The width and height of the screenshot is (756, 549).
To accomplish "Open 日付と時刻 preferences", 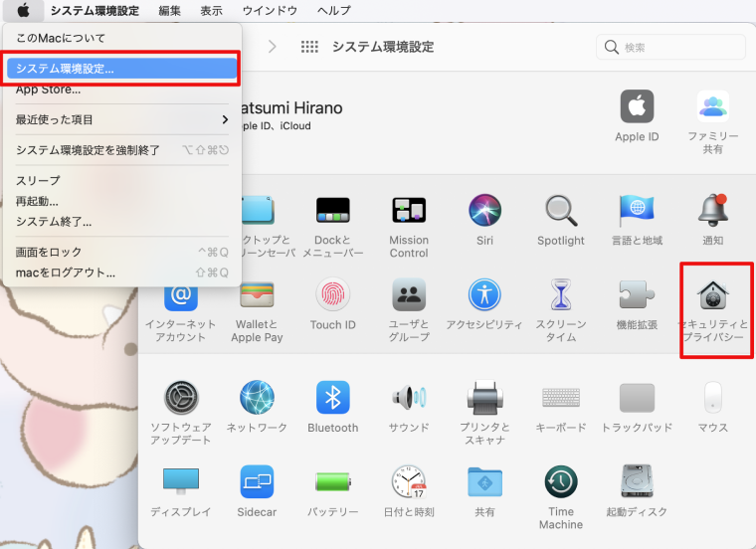I will point(409,491).
